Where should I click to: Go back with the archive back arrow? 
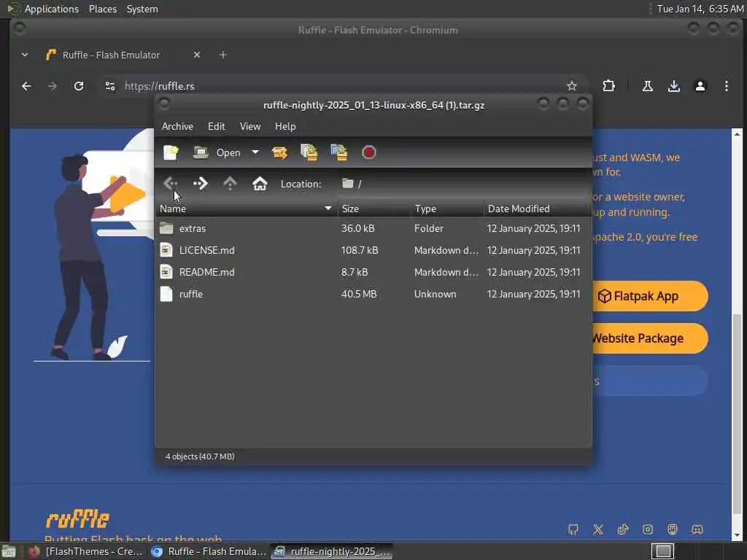tap(171, 183)
